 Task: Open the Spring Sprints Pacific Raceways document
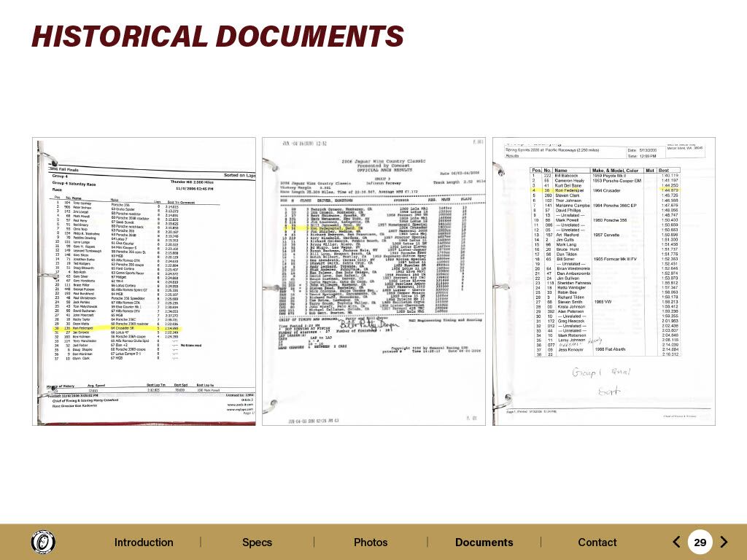[603, 281]
